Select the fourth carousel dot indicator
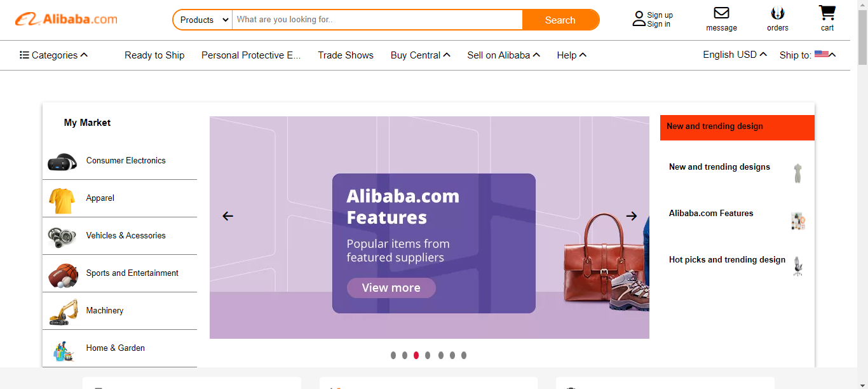868x389 pixels. coord(428,355)
